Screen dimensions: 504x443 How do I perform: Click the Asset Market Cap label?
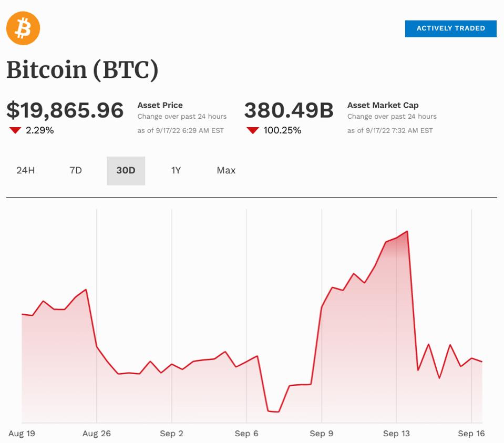(383, 105)
